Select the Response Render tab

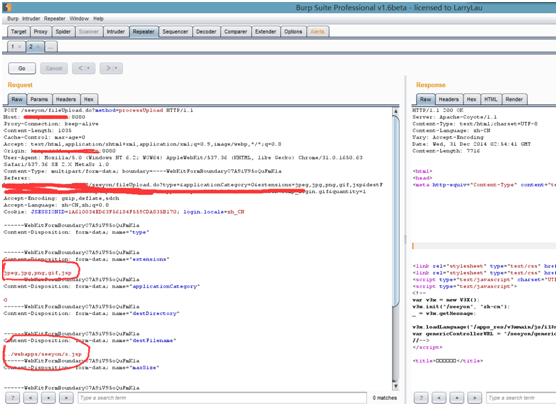pos(514,99)
